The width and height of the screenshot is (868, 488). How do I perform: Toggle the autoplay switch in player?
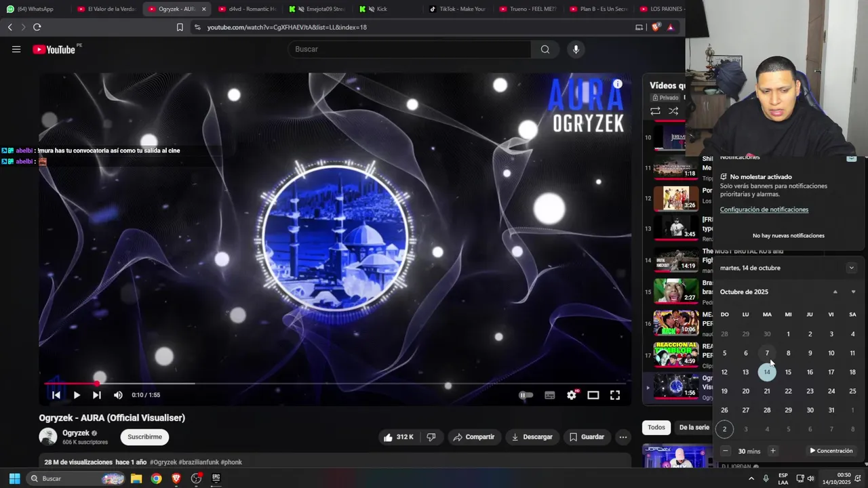coord(526,395)
